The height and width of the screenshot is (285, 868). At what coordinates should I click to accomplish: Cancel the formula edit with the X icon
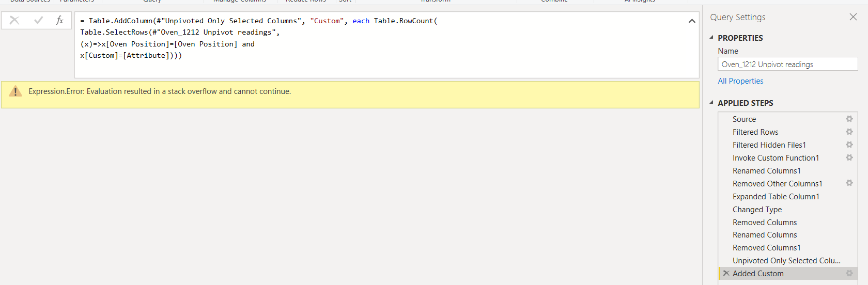[x=14, y=21]
